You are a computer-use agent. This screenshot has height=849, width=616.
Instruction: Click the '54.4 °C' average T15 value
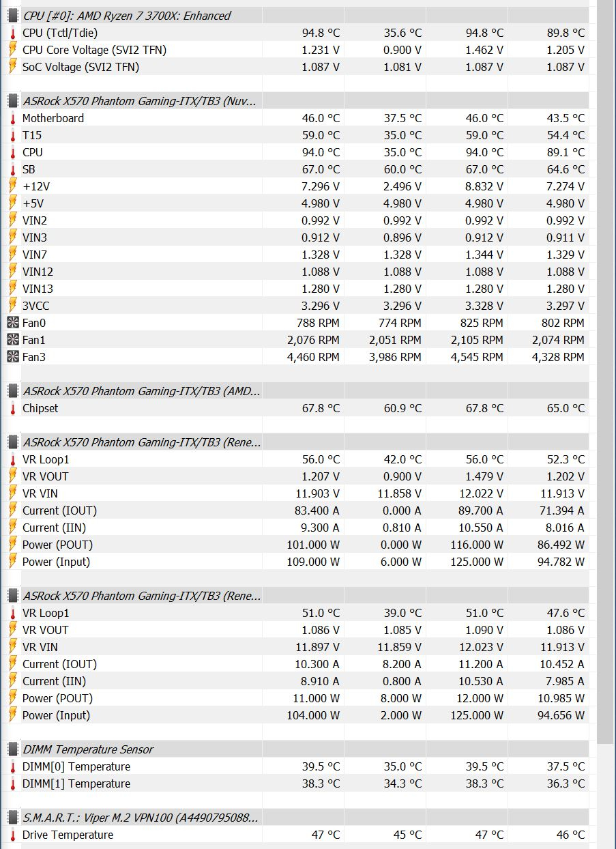tap(566, 134)
